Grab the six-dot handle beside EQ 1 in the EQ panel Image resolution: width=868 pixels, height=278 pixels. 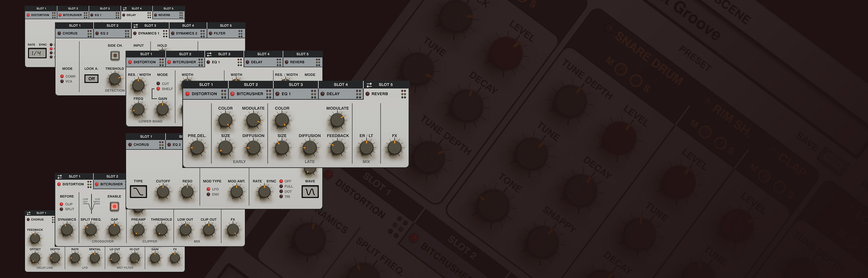click(240, 62)
